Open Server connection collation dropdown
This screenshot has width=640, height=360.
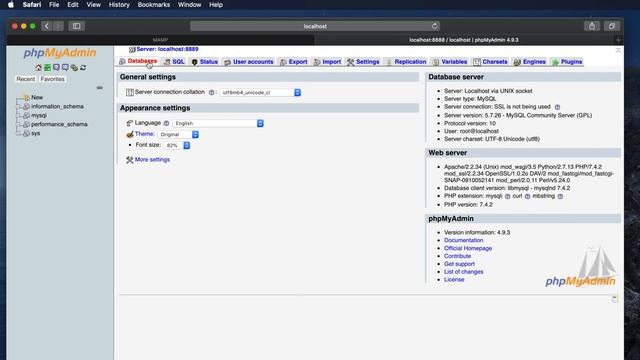point(260,93)
